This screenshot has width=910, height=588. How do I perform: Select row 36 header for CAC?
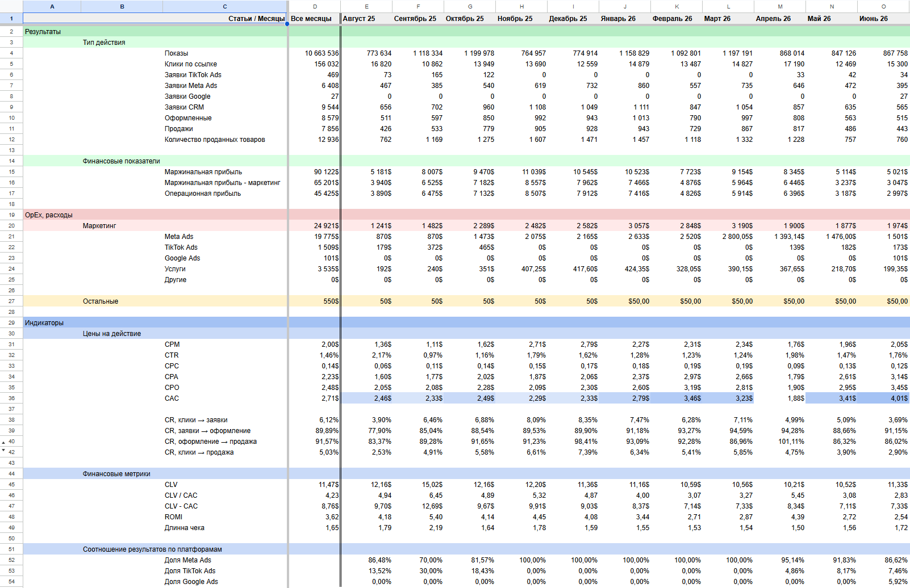(x=11, y=398)
